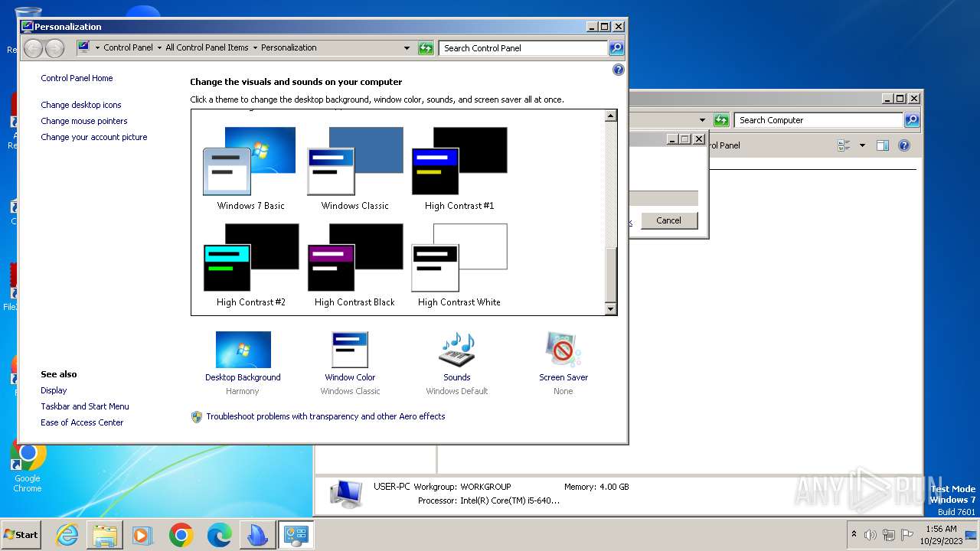The height and width of the screenshot is (551, 980).
Task: Click search magnifier in Control Panel search
Action: 616,48
